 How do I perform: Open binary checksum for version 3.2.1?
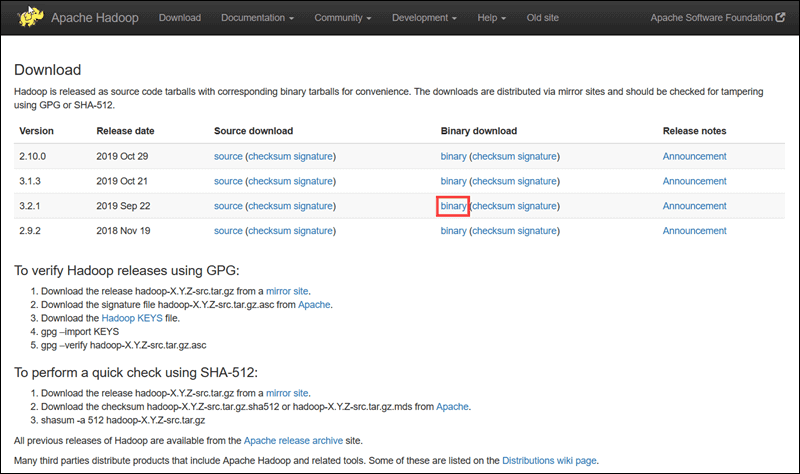(493, 206)
